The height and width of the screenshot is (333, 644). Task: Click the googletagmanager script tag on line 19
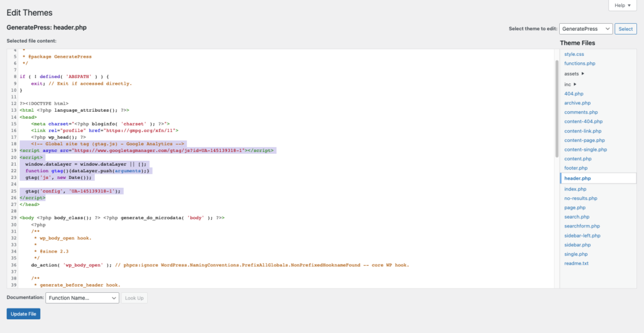146,151
